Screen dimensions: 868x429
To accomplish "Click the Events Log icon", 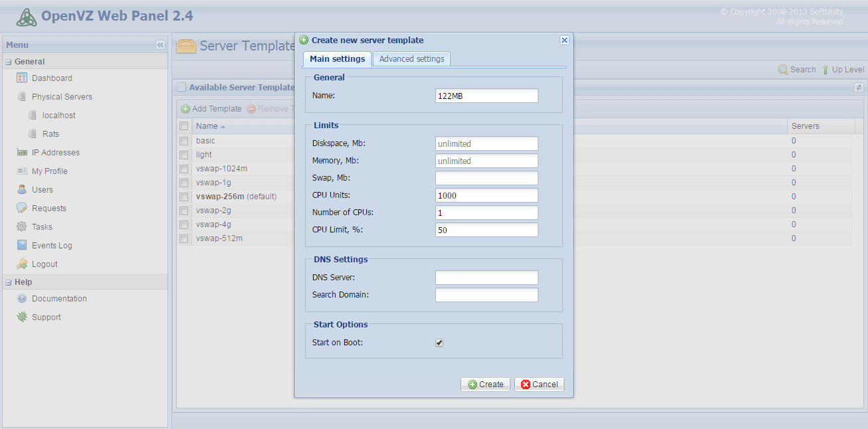I will click(x=22, y=246).
